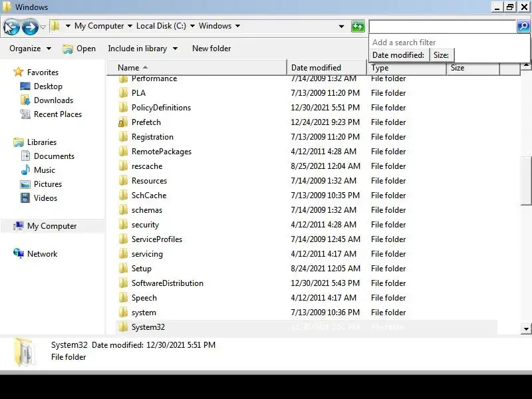The height and width of the screenshot is (399, 532).
Task: Expand dropdown arrow after Windows breadcrumb
Action: [x=238, y=26]
